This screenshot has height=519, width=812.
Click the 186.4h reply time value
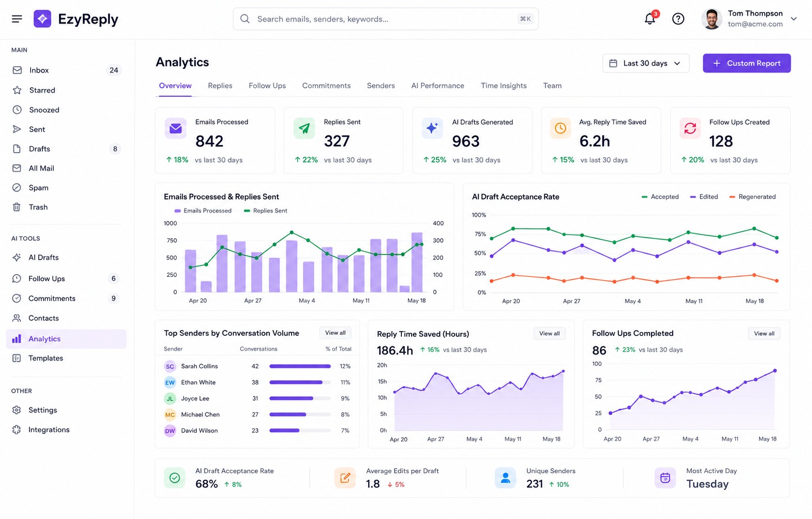click(x=395, y=350)
